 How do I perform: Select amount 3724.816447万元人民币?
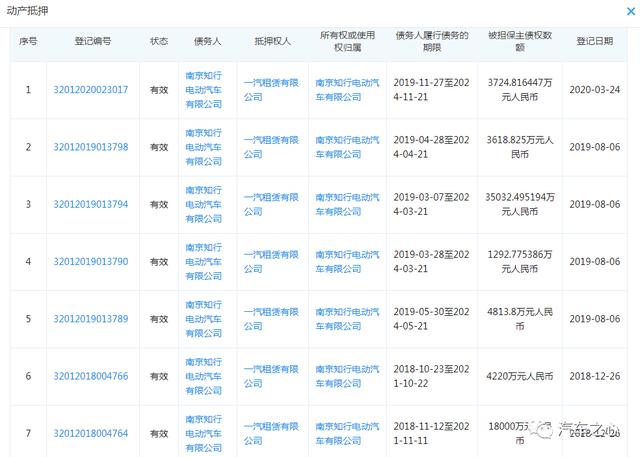(x=520, y=90)
